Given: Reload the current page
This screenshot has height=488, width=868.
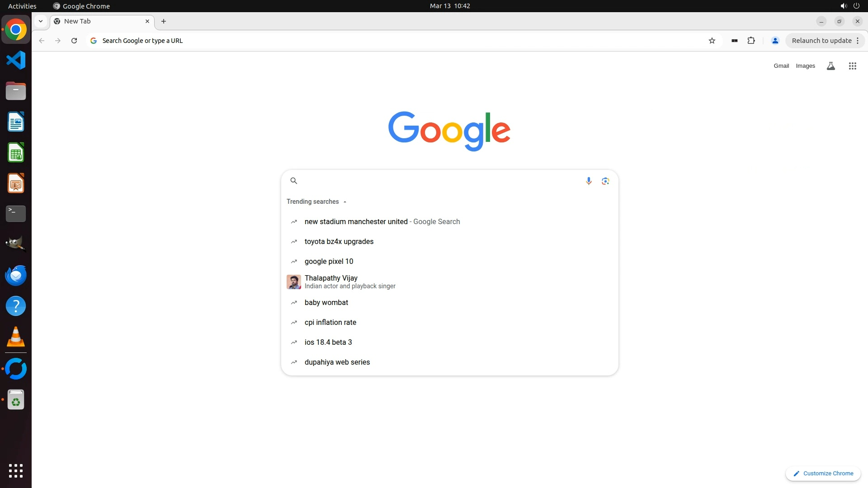Looking at the screenshot, I should point(74,41).
